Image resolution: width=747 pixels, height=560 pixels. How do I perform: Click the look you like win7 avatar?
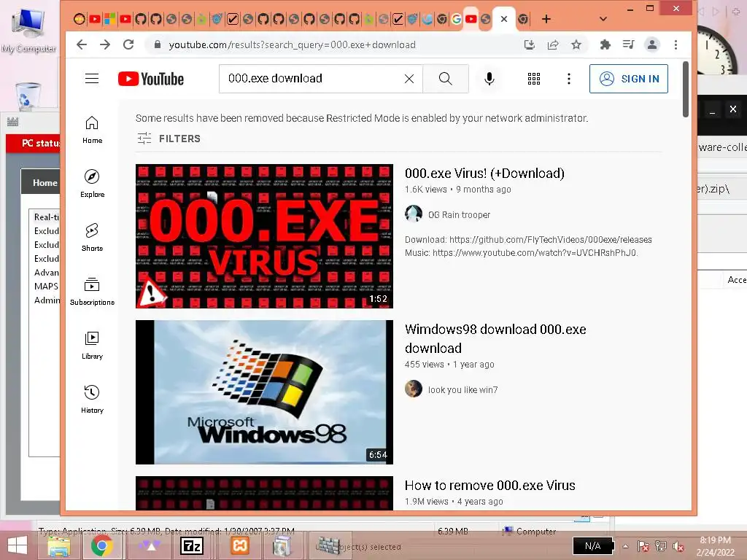coord(413,389)
